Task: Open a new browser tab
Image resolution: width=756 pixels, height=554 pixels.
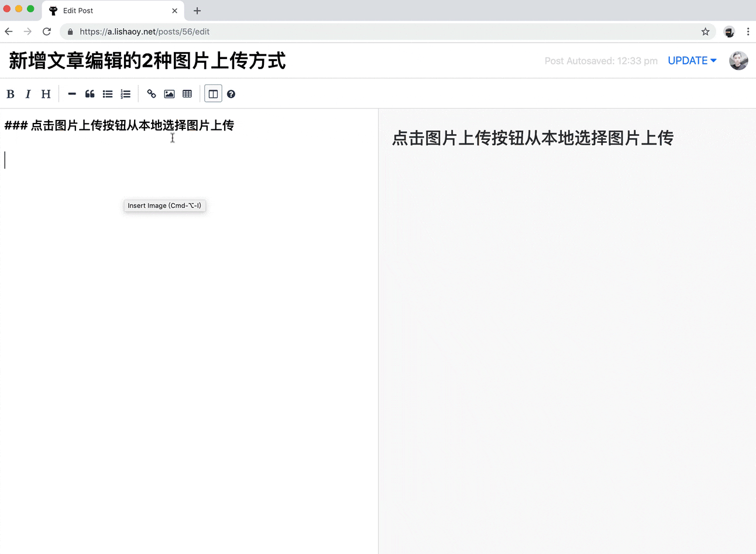Action: (197, 11)
